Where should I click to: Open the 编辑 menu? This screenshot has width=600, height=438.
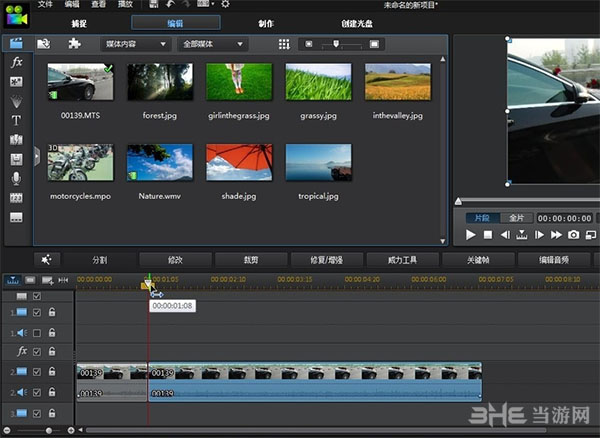click(72, 4)
